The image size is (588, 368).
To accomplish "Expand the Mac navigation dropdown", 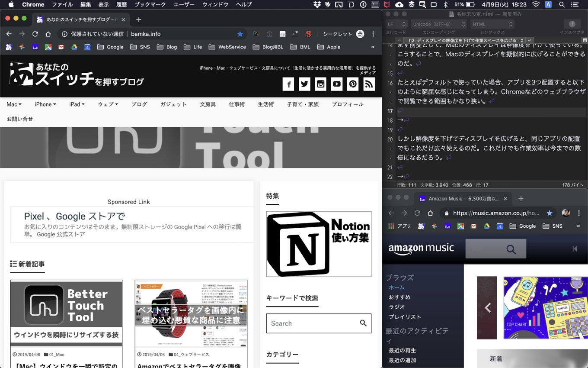I will 14,104.
